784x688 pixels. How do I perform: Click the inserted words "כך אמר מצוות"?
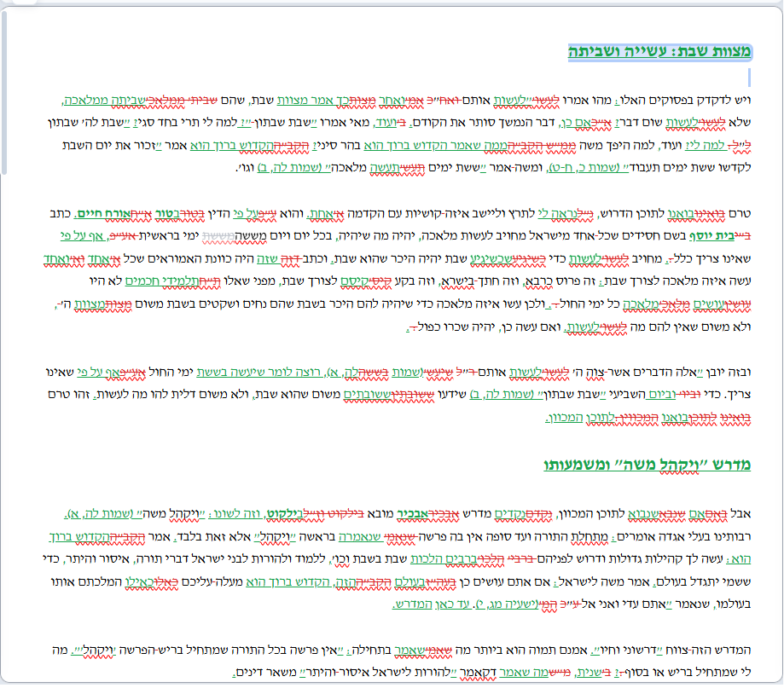tap(314, 100)
